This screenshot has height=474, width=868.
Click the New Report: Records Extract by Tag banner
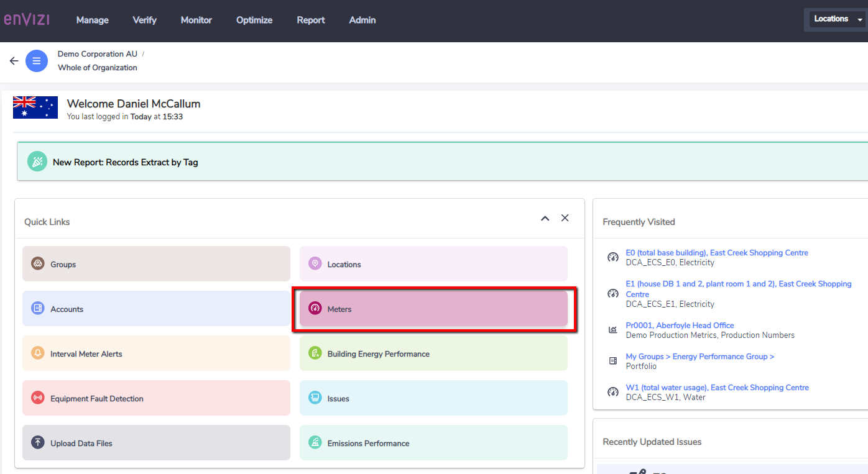[x=443, y=162]
